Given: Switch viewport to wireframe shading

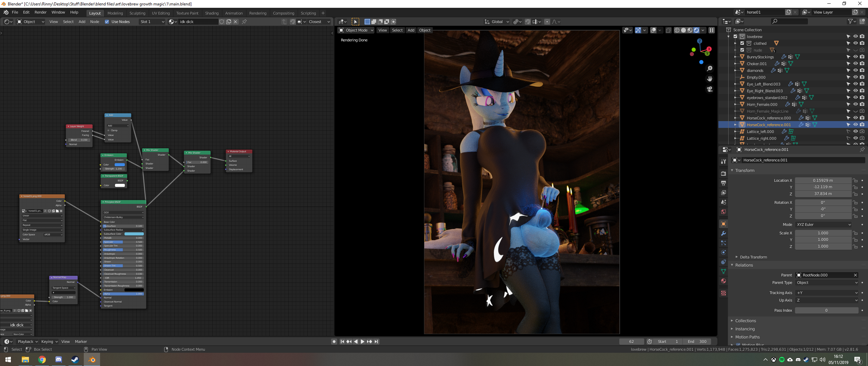Looking at the screenshot, I should click(x=677, y=30).
